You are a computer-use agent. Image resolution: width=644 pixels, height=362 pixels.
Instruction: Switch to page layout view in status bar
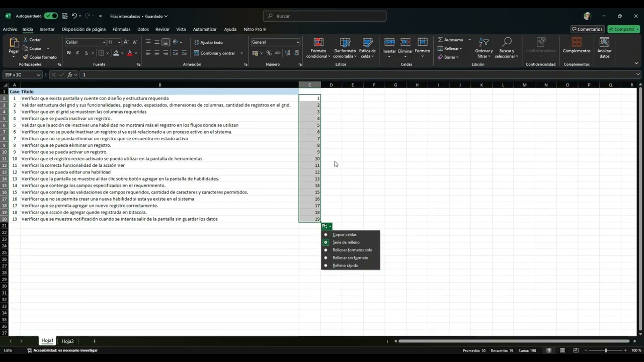(x=562, y=350)
